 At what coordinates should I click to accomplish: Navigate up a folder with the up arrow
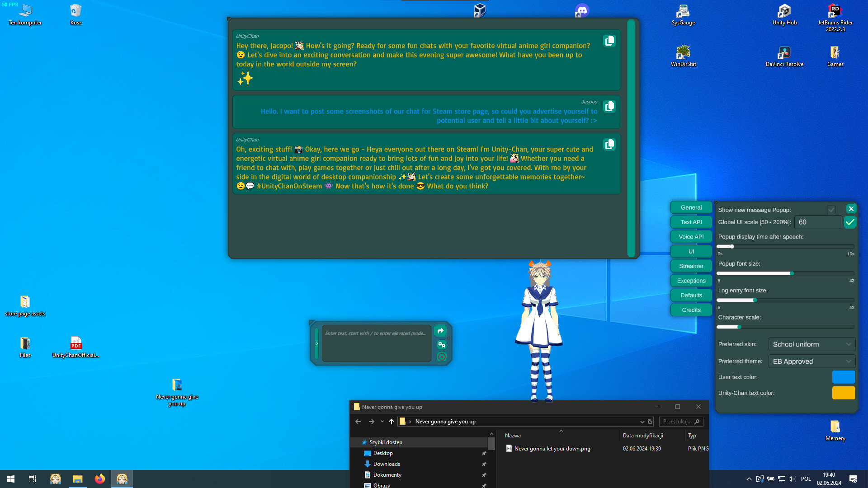[x=391, y=421]
